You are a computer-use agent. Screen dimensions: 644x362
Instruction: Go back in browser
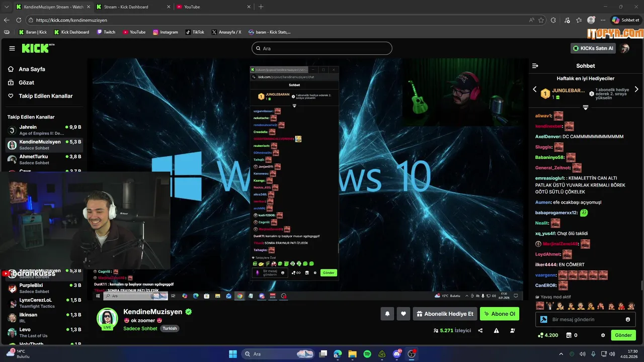pyautogui.click(x=7, y=20)
